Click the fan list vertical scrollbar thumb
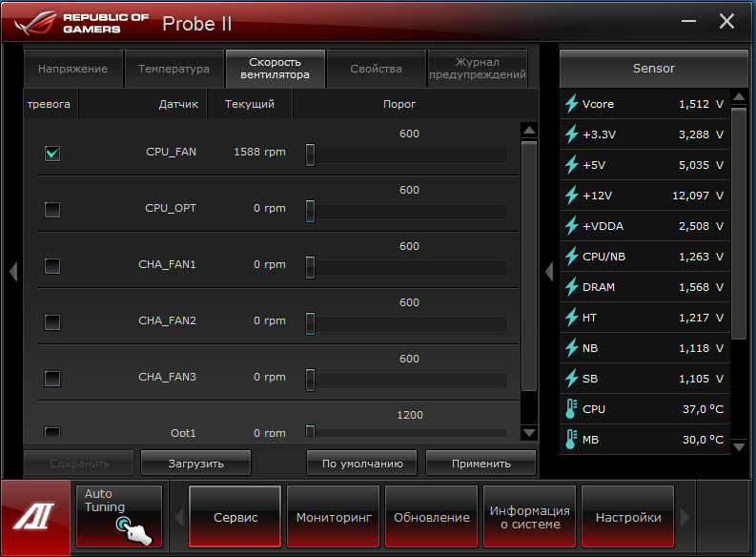 (529, 266)
